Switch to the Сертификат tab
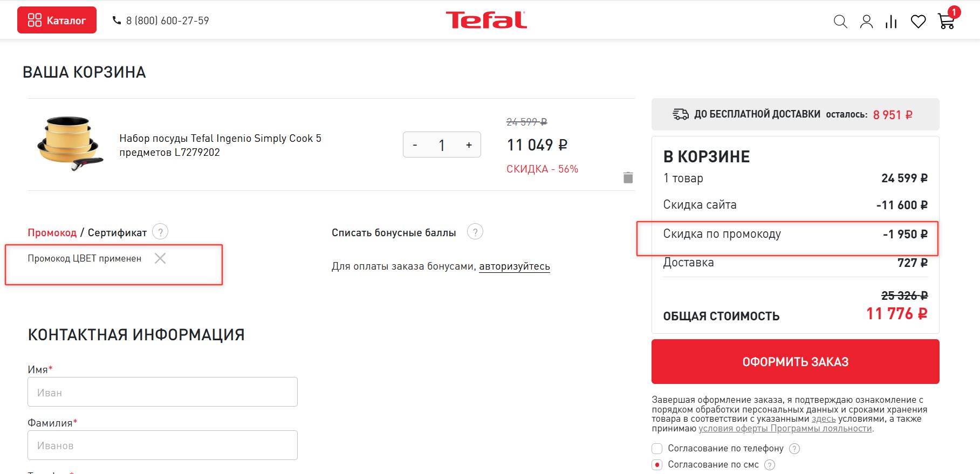980x474 pixels. tap(117, 232)
